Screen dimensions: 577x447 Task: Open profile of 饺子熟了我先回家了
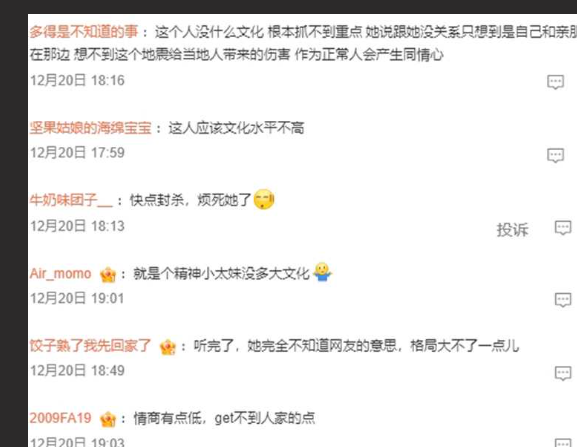[x=91, y=345]
